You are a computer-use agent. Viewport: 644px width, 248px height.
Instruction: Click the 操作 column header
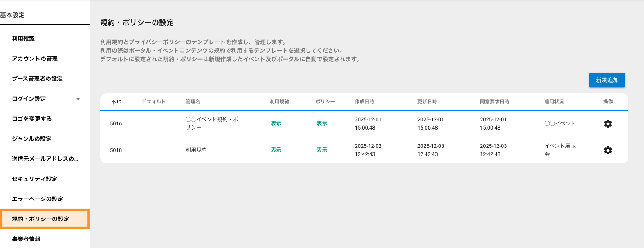608,102
